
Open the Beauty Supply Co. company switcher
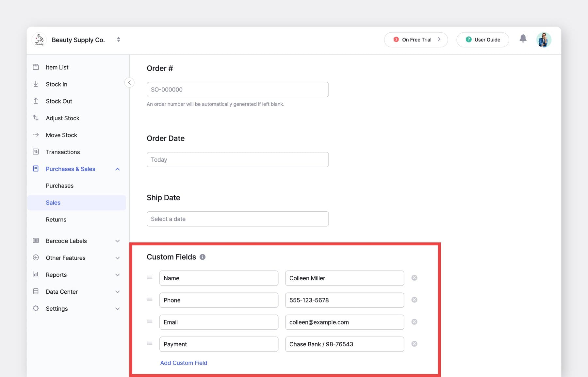[x=118, y=40]
